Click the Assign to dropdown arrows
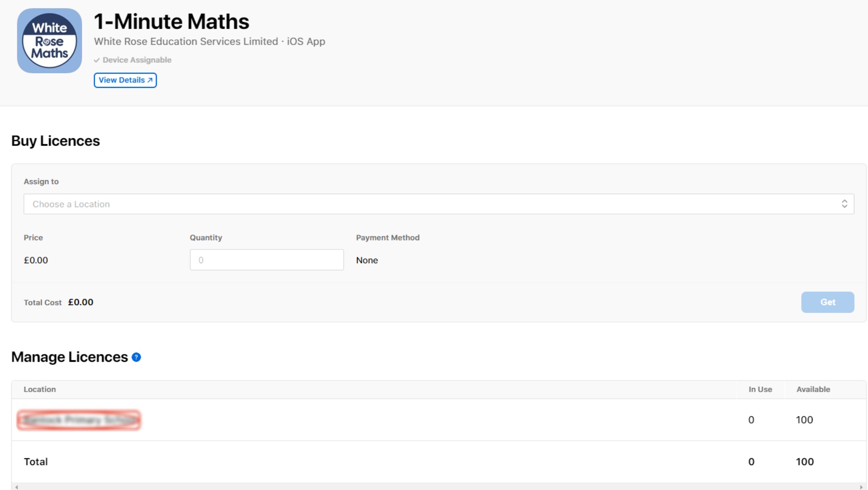Screen dimensions: 868x490 (844, 204)
